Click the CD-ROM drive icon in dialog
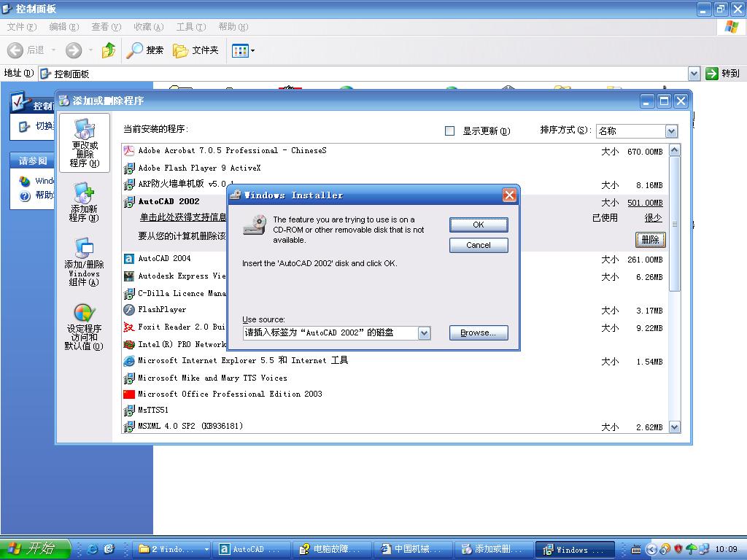This screenshot has width=747, height=560. pos(255,225)
